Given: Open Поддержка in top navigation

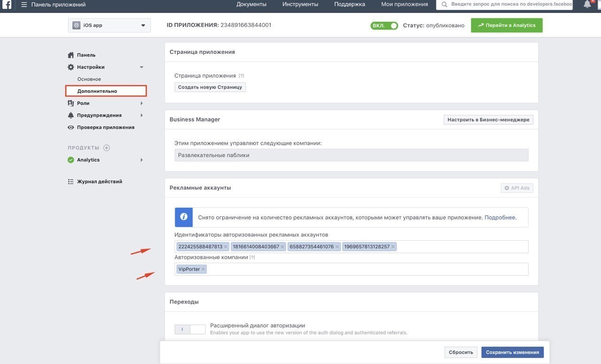Looking at the screenshot, I should pyautogui.click(x=349, y=4).
